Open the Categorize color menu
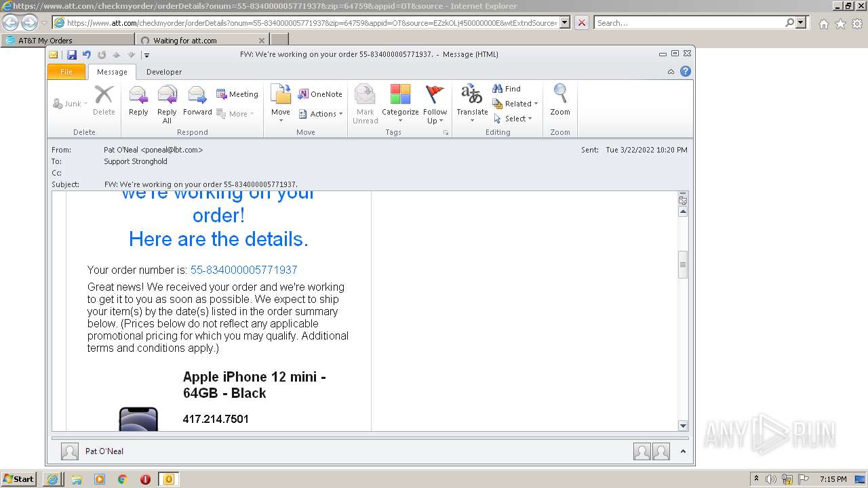This screenshot has width=868, height=488. (400, 104)
